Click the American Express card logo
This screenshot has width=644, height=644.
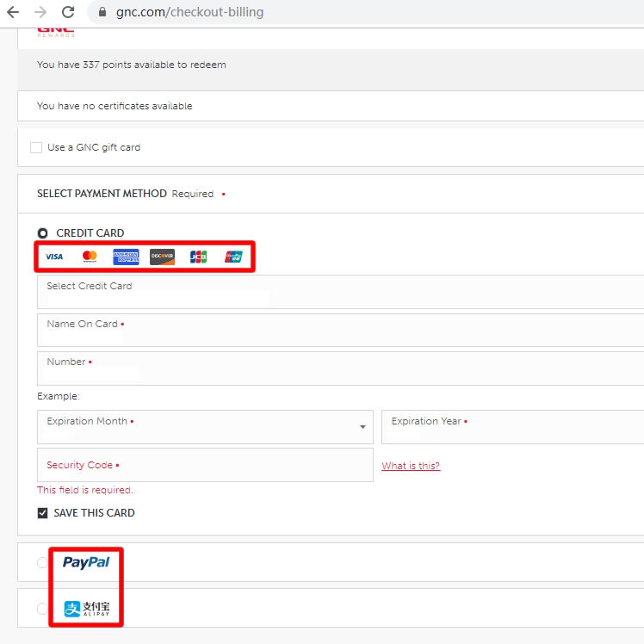click(126, 257)
